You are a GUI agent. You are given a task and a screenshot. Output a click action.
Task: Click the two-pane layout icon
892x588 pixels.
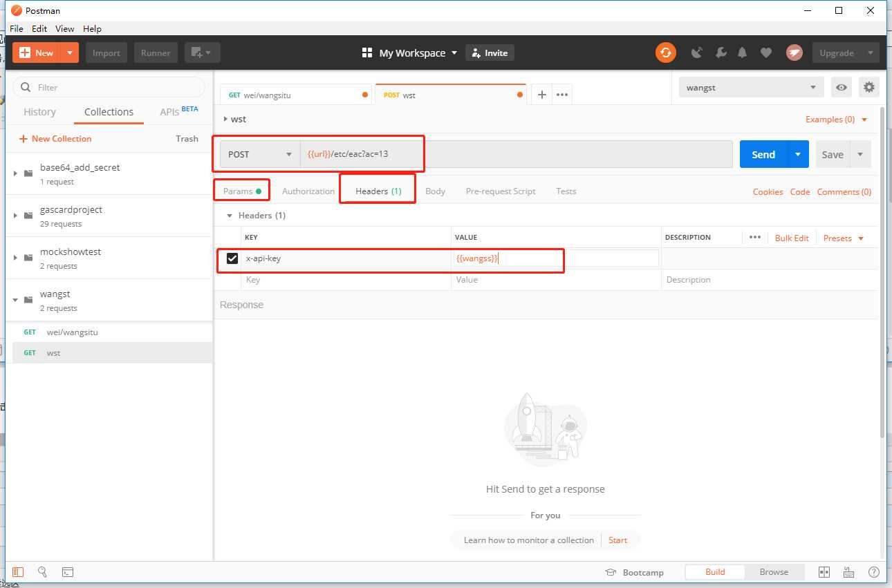pos(824,572)
